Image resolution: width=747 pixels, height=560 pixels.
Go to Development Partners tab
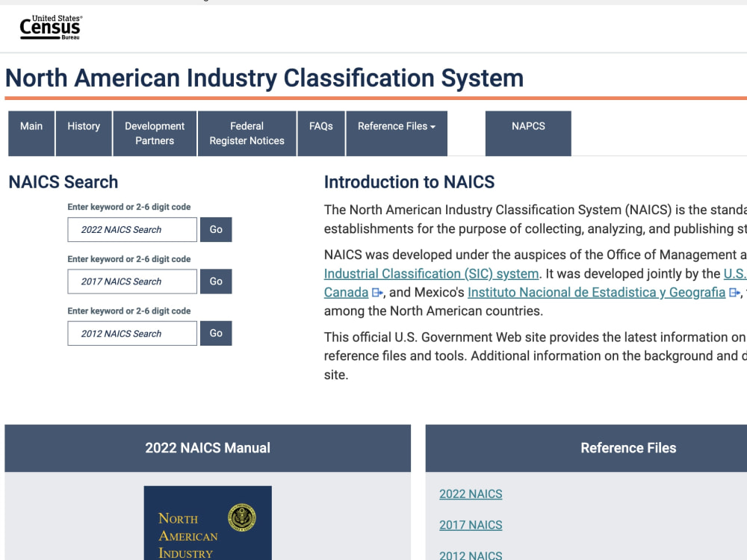[x=155, y=134]
